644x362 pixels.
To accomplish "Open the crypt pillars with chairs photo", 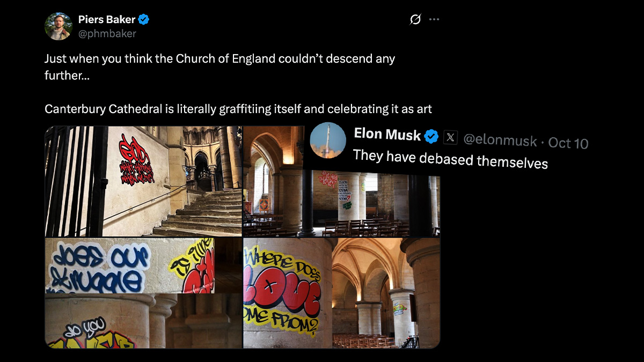I will [x=343, y=209].
